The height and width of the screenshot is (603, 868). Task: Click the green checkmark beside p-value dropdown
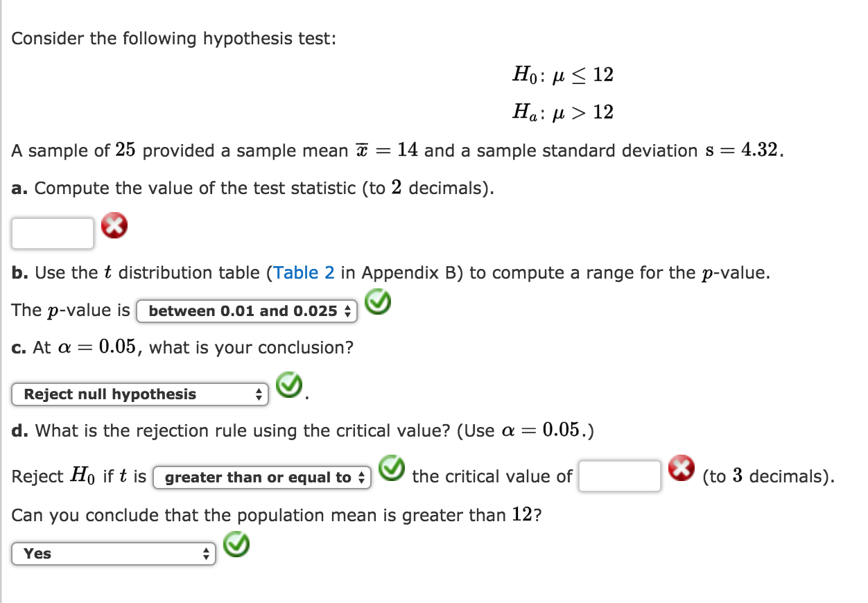379,302
